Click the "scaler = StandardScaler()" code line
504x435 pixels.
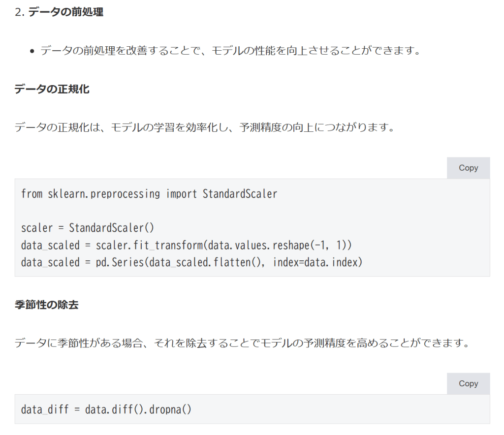point(88,228)
